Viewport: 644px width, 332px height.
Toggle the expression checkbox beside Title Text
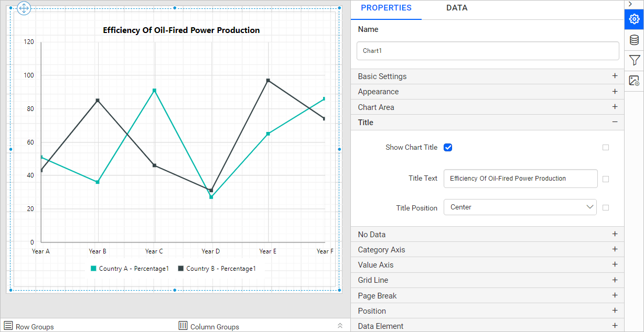pos(606,179)
